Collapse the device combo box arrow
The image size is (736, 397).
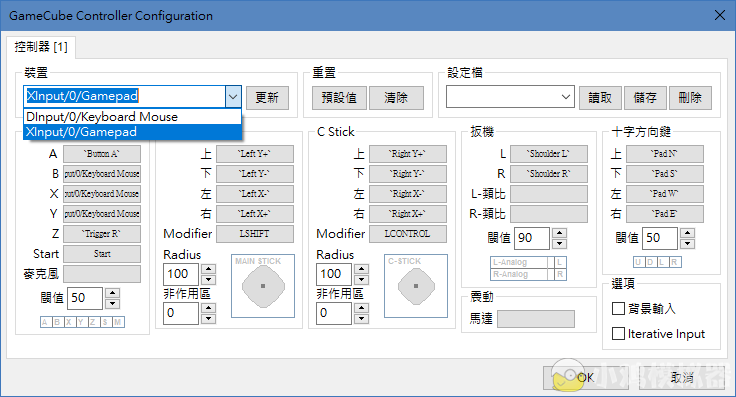click(x=233, y=97)
